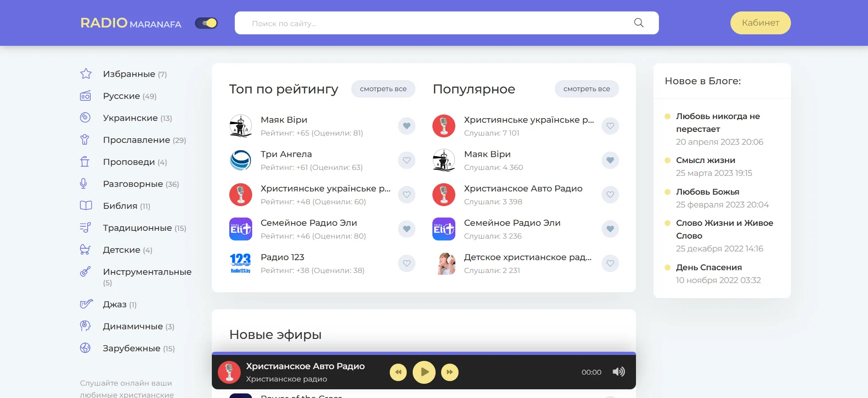The width and height of the screenshot is (868, 398).
Task: Select the Библия category book icon
Action: point(86,206)
